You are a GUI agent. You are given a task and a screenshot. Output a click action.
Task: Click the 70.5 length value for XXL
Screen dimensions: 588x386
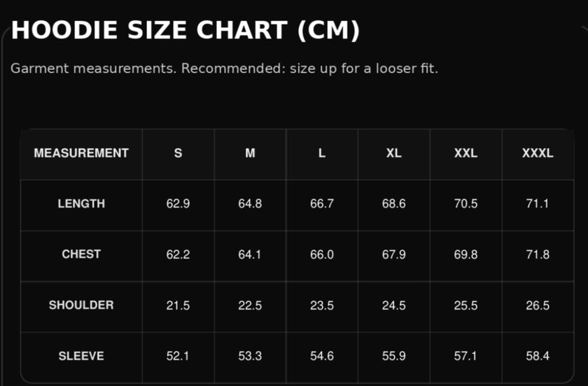465,204
